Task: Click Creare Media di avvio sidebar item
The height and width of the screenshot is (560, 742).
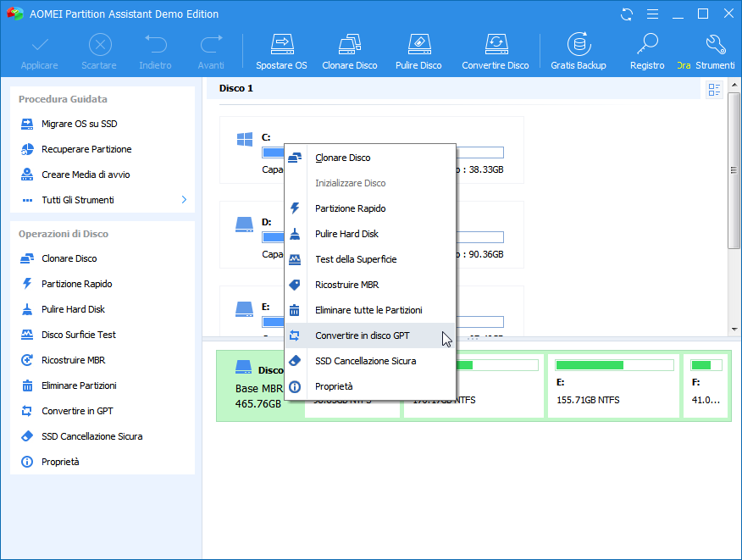Action: [x=86, y=175]
